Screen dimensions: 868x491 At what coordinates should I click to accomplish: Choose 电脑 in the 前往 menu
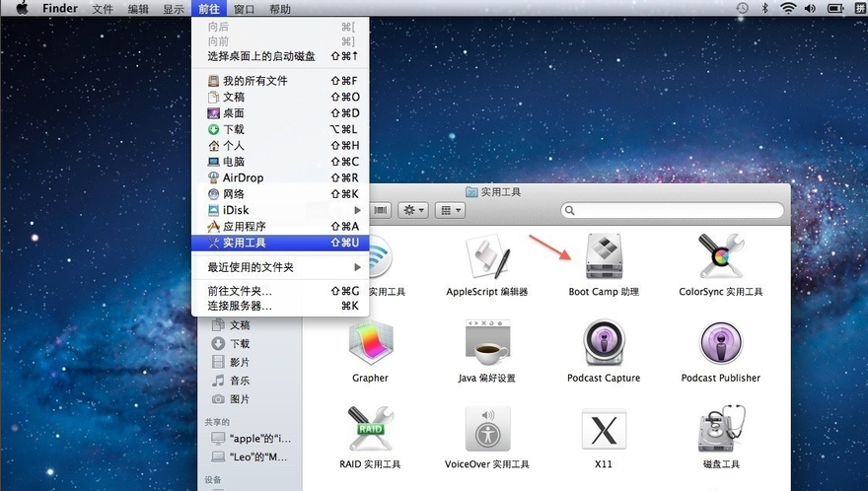click(280, 162)
